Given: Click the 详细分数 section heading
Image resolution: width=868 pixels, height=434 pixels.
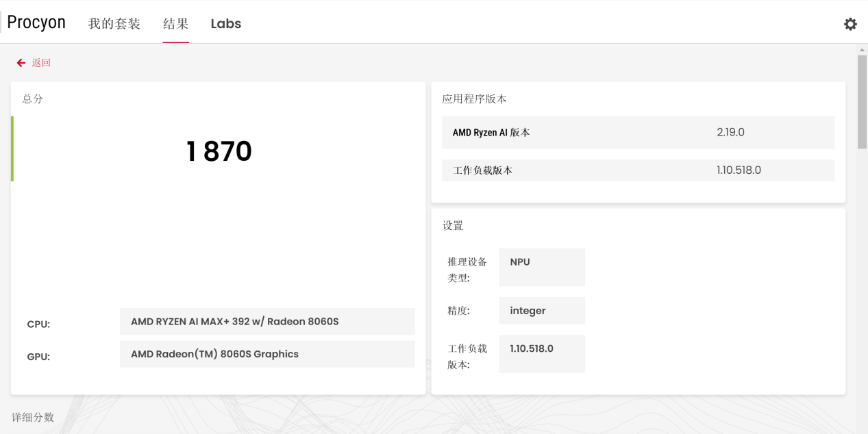Looking at the screenshot, I should pos(33,417).
